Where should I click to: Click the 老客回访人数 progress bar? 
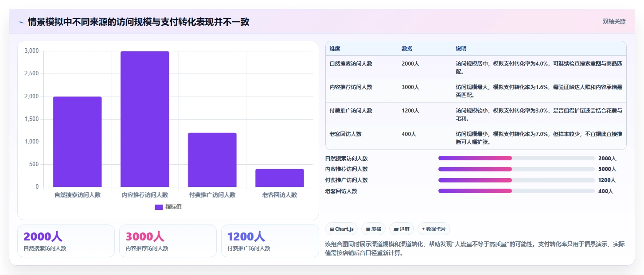(516, 191)
